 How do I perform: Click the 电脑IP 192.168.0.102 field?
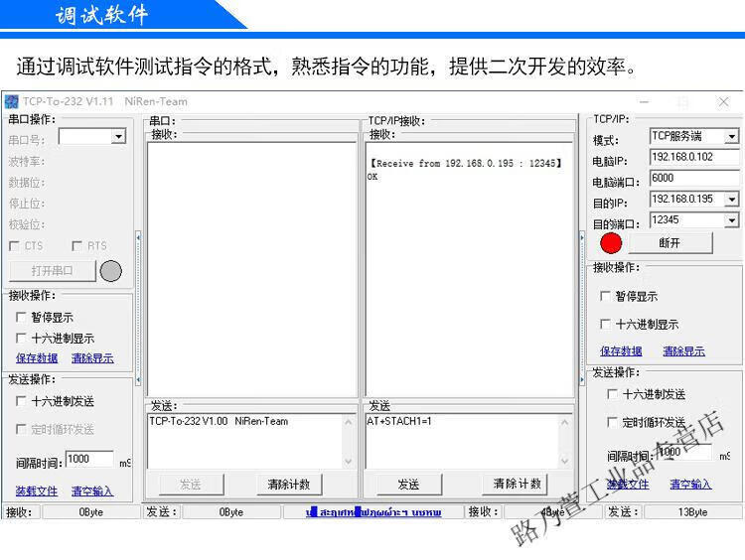694,157
